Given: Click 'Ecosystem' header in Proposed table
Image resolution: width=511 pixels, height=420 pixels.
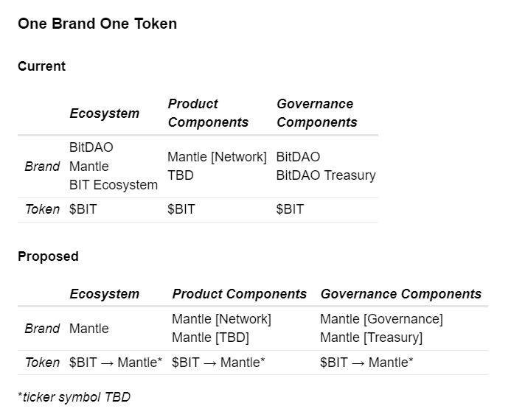Looking at the screenshot, I should (104, 294).
